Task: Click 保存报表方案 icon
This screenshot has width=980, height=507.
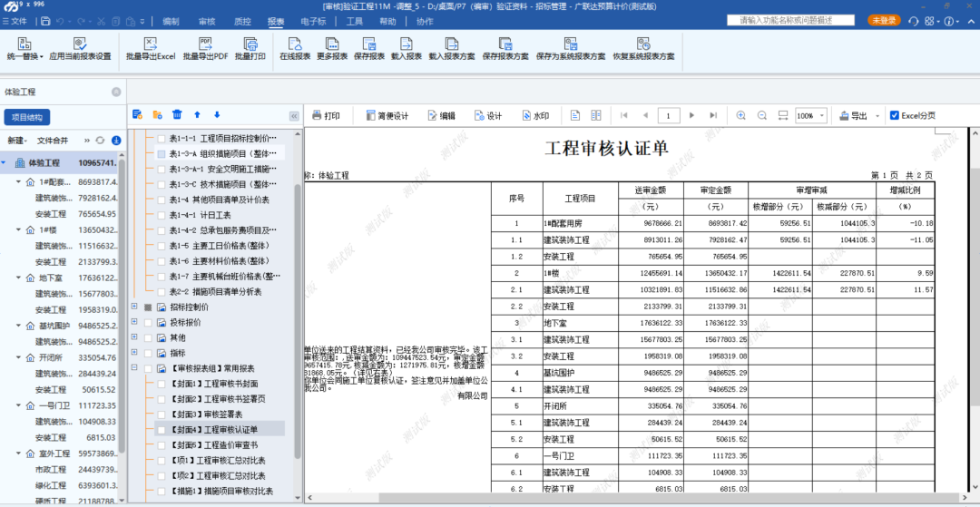Action: tap(505, 44)
